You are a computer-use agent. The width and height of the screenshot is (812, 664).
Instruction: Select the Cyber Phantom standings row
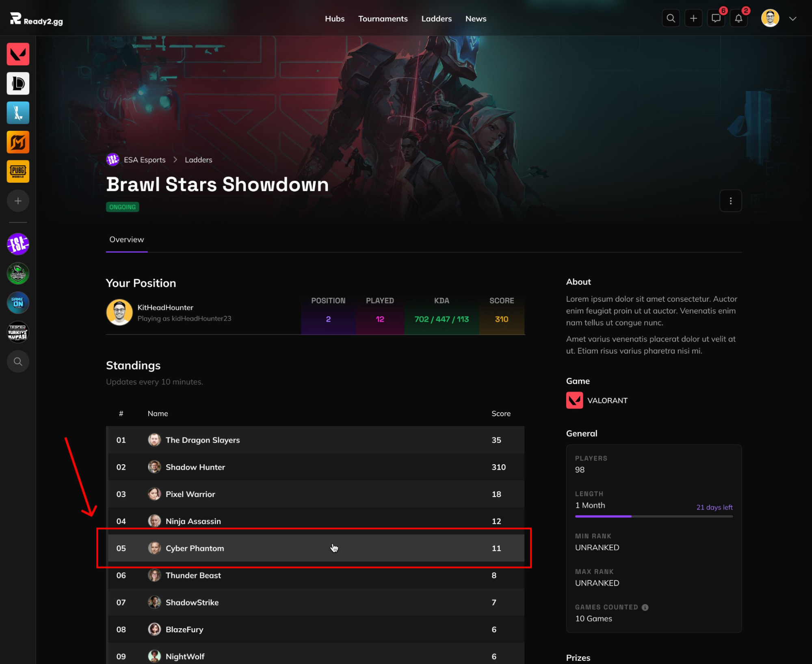click(316, 548)
